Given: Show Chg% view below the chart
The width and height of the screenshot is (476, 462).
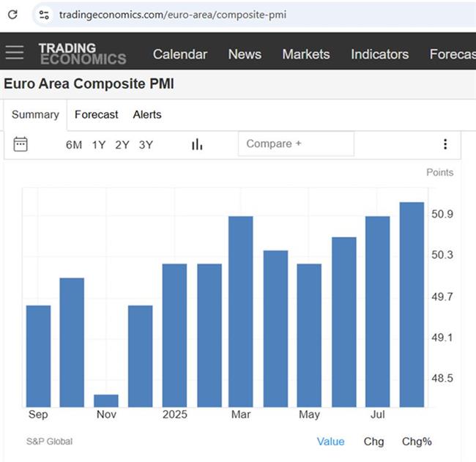Looking at the screenshot, I should 417,441.
